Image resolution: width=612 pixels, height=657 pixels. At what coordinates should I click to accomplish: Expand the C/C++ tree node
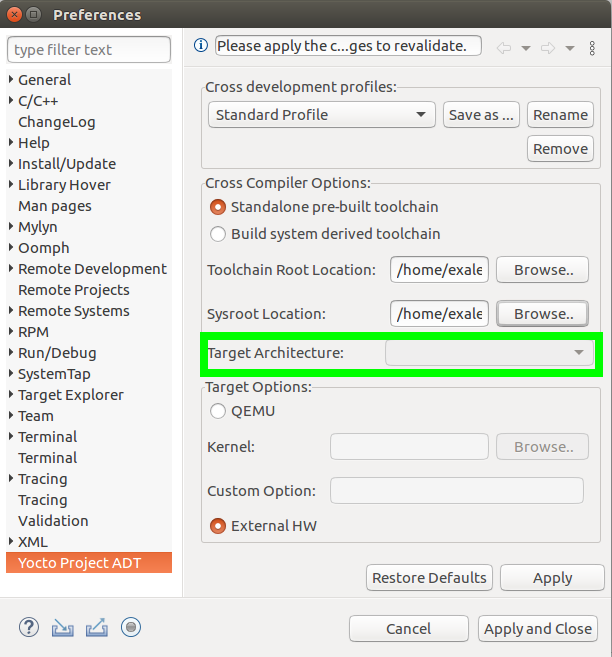coord(11,100)
